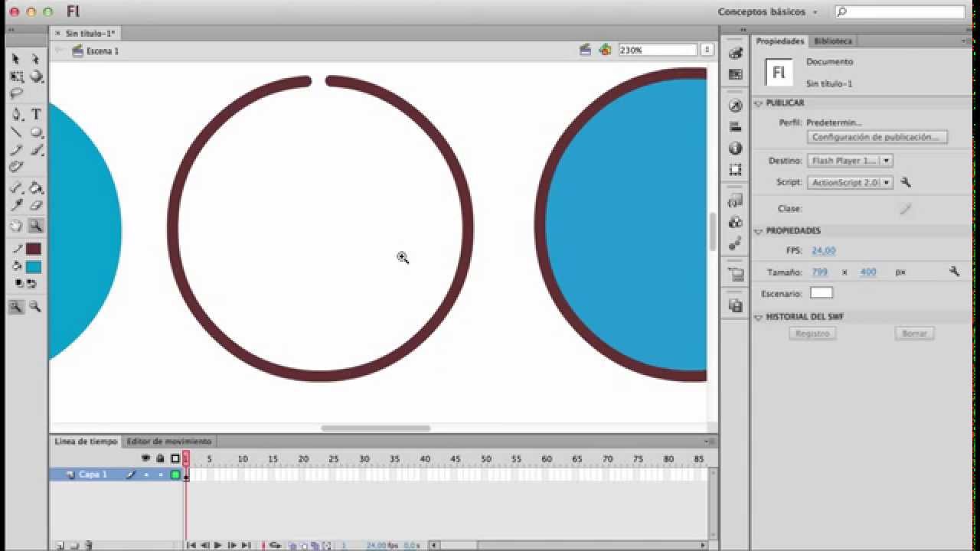
Task: Select the Free Transform tool
Action: (15, 77)
